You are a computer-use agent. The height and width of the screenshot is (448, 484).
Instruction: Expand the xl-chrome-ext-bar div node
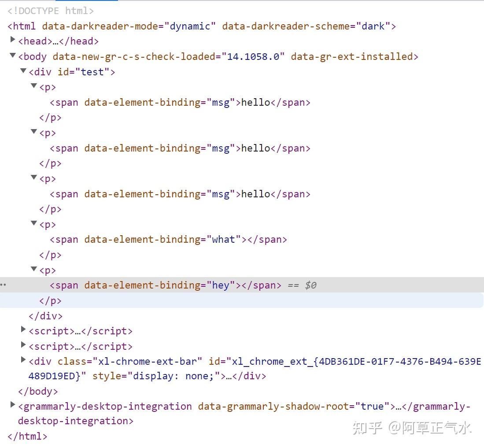coord(23,360)
